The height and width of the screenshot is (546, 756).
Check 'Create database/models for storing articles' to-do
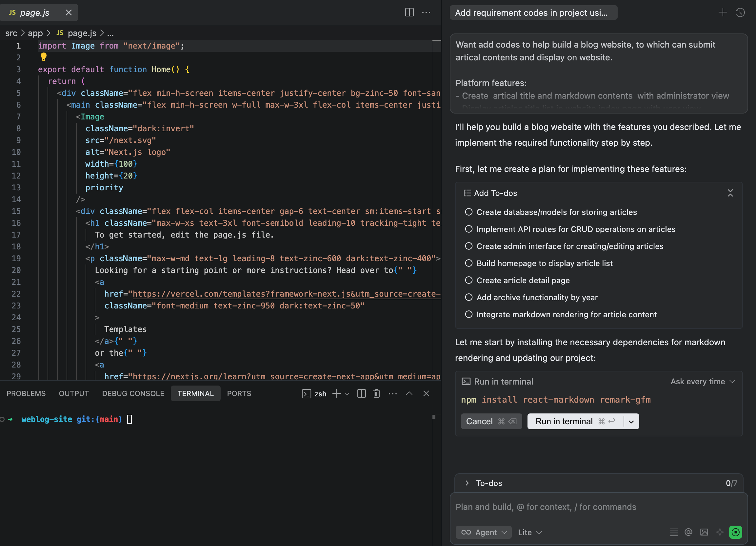point(469,212)
